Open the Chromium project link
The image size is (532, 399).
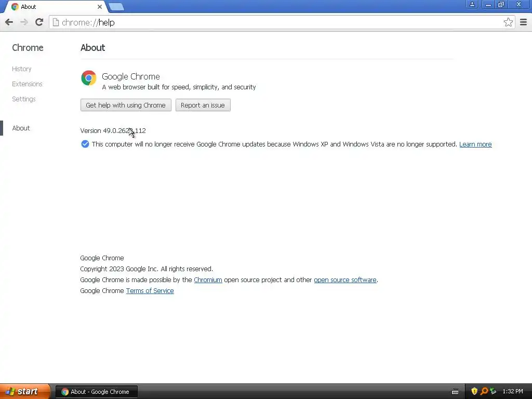click(208, 280)
